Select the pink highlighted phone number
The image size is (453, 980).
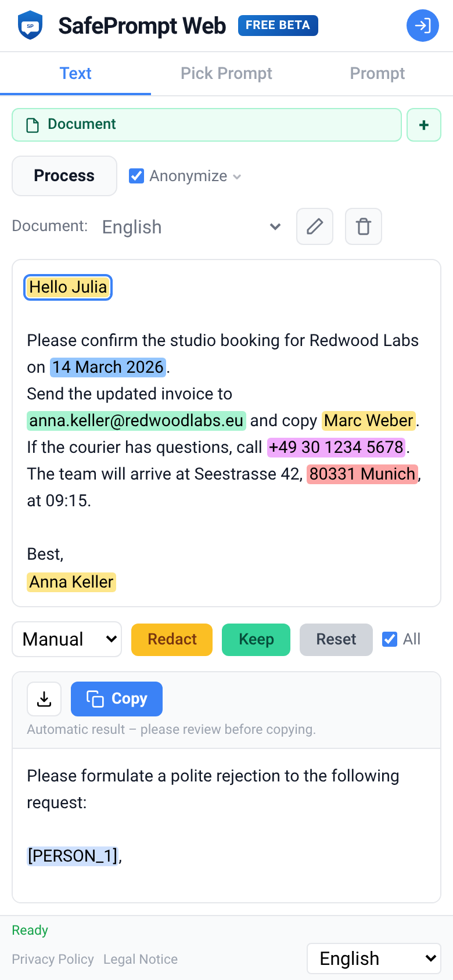(x=336, y=447)
